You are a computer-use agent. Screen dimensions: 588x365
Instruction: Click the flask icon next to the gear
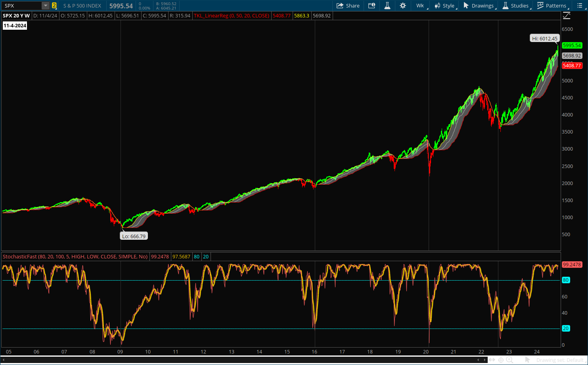point(387,6)
